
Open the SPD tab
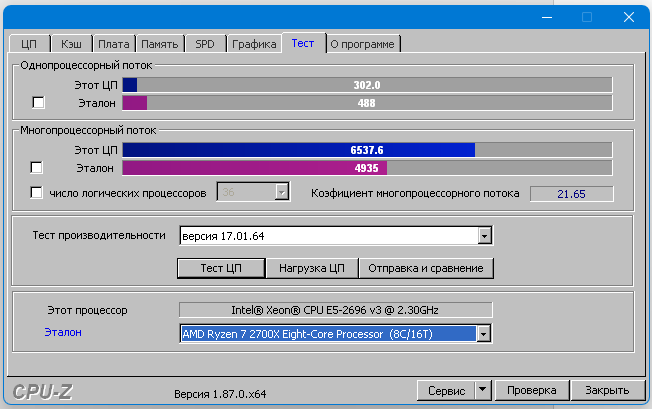pos(205,44)
